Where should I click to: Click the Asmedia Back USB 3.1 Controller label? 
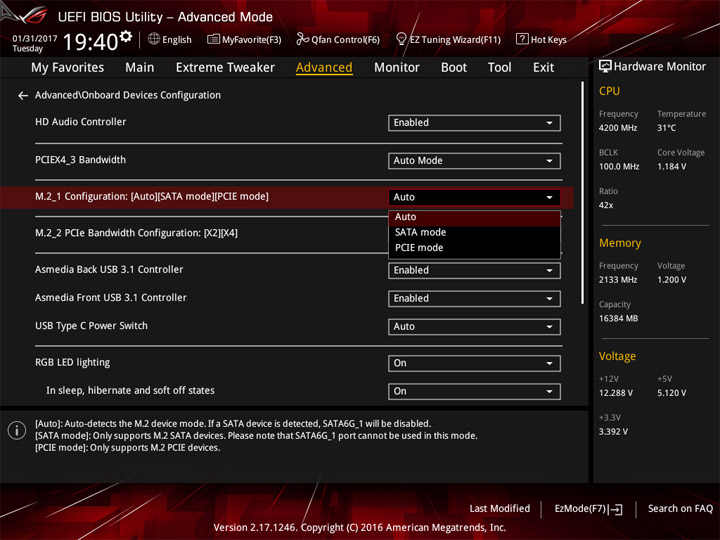pos(109,270)
